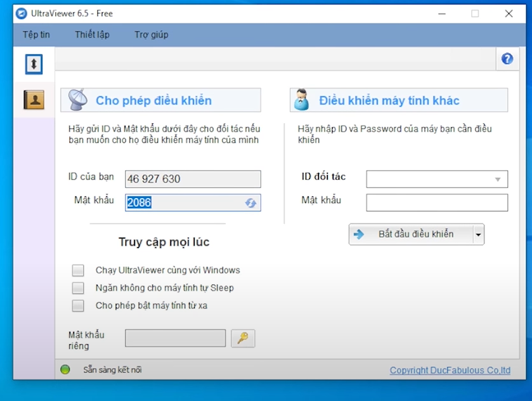The height and width of the screenshot is (401, 532).
Task: Close the UltraViewer window
Action: tap(509, 13)
